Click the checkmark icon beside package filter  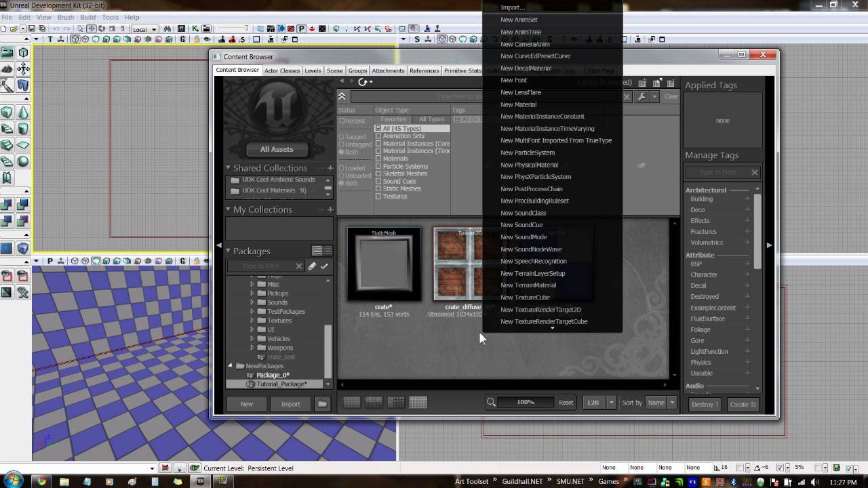tap(324, 266)
